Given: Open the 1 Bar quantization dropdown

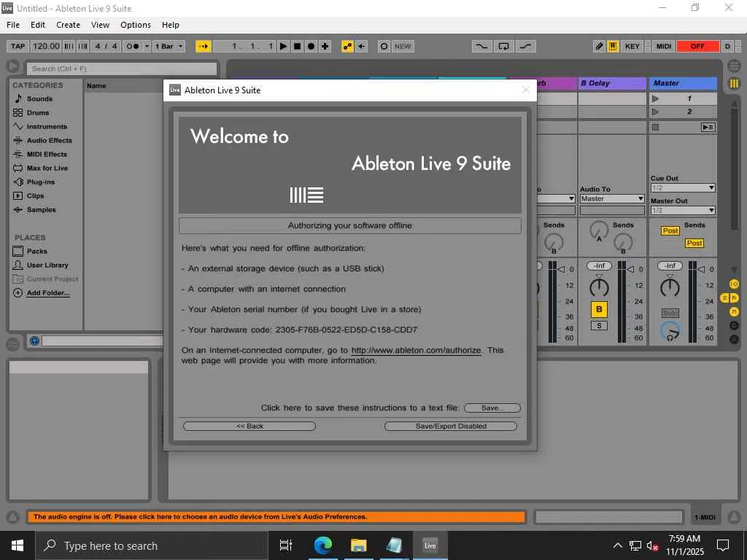Looking at the screenshot, I should [x=169, y=46].
